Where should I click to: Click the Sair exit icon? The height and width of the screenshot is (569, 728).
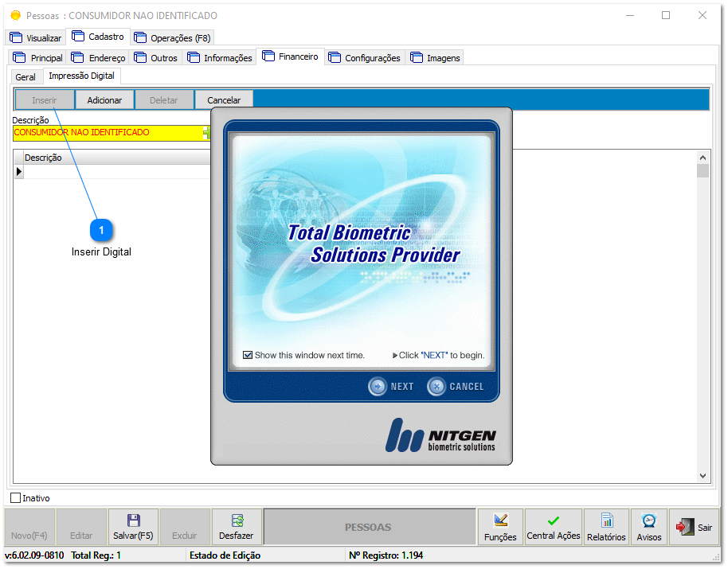[684, 527]
